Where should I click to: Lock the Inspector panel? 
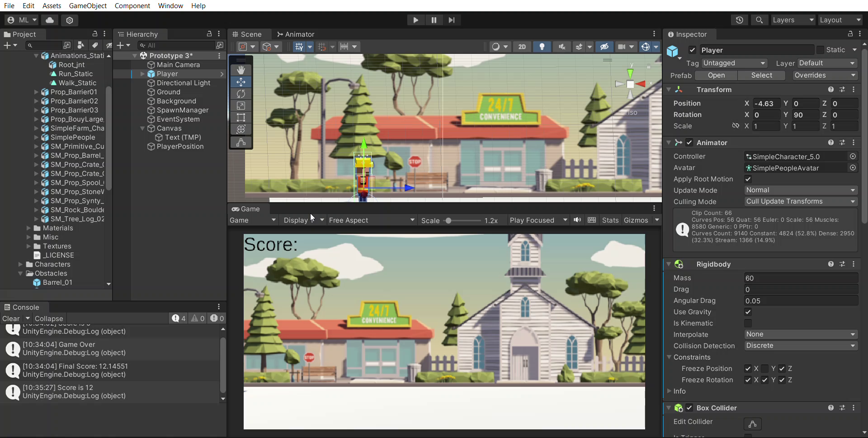pos(850,34)
